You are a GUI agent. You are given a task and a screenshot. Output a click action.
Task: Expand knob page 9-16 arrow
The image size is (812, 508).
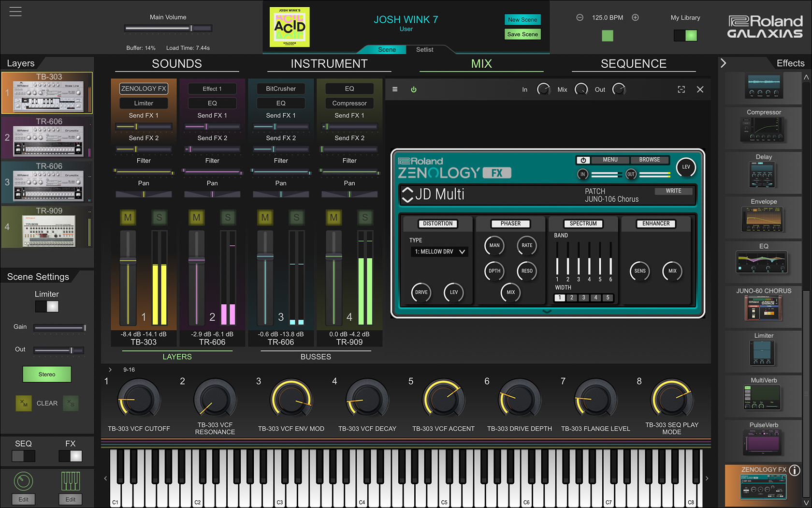coord(110,370)
